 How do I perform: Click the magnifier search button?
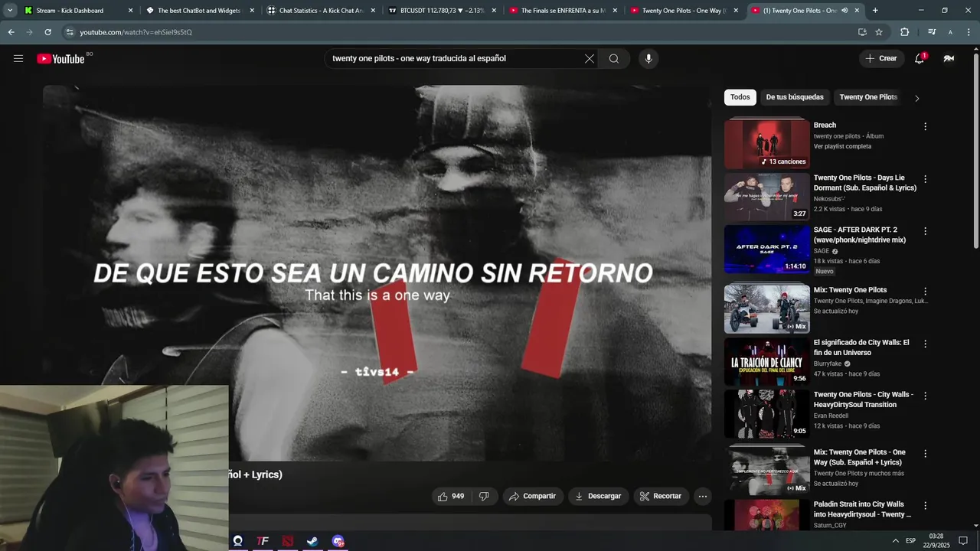pos(614,59)
